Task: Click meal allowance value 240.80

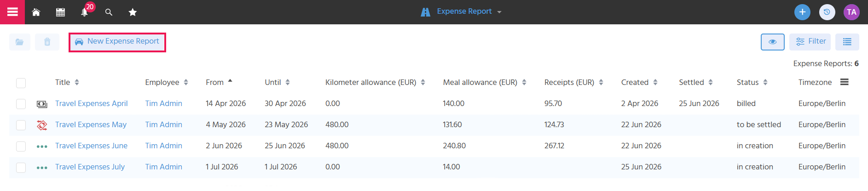Action: tap(454, 146)
